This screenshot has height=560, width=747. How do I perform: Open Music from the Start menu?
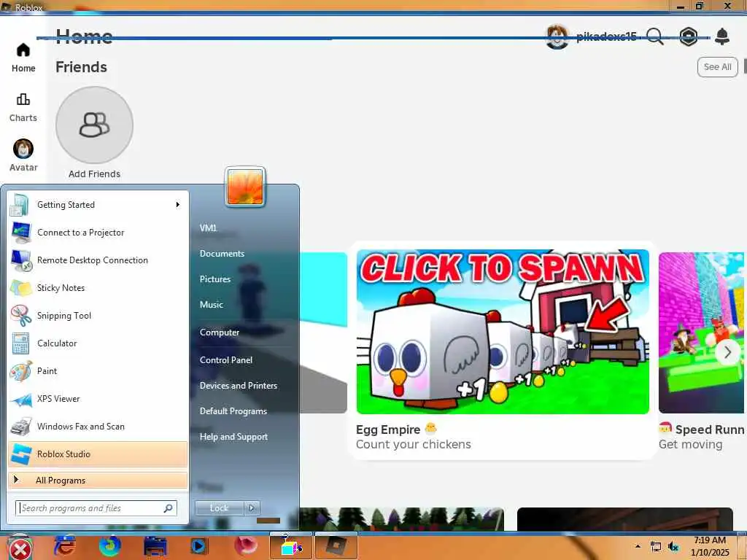211,305
